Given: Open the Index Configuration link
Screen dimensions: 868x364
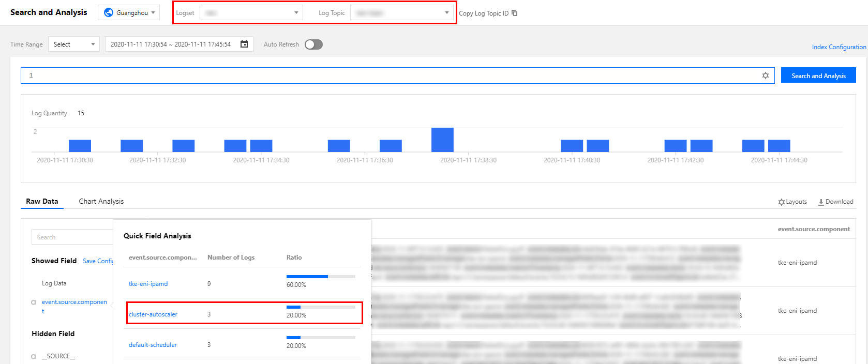Looking at the screenshot, I should coord(839,47).
